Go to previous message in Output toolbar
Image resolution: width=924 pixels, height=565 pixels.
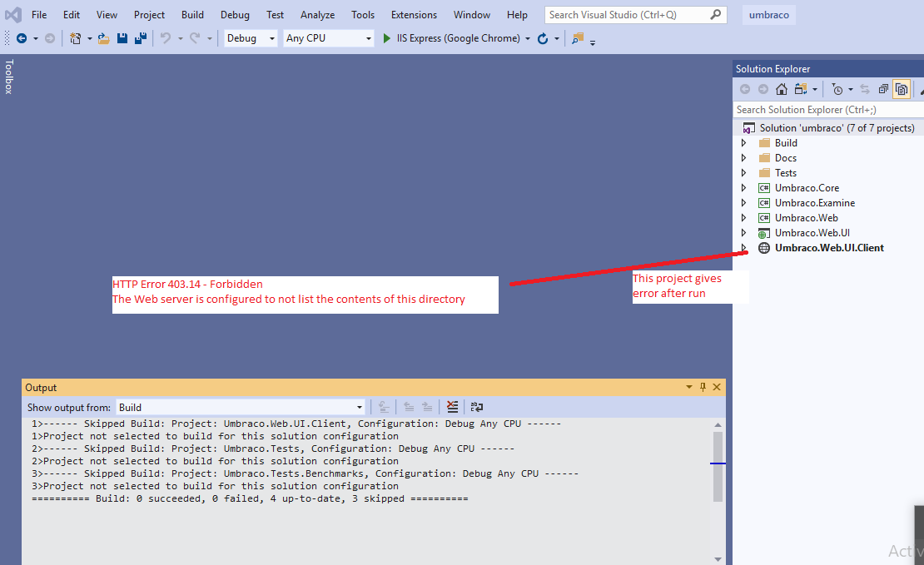[x=409, y=407]
